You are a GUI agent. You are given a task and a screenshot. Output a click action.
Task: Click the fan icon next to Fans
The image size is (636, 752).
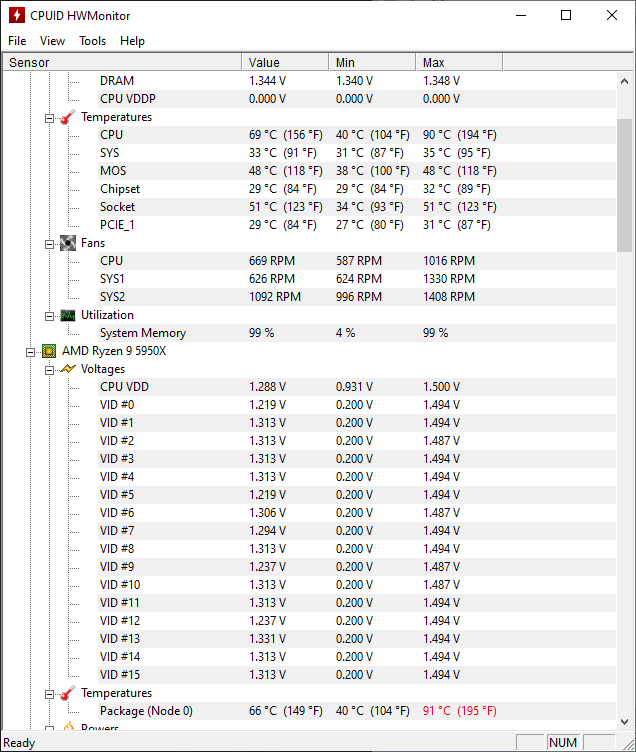[x=68, y=243]
